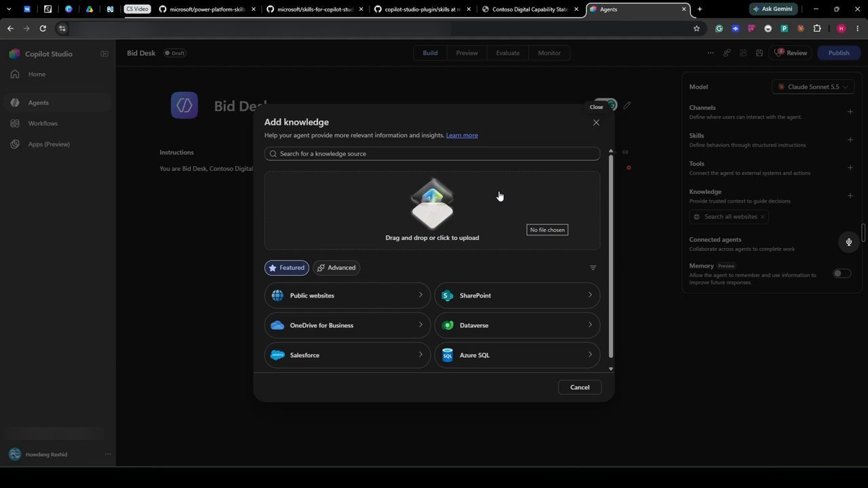Screen dimensions: 868x488
Task: Click the Public websites globe icon
Action: click(277, 296)
